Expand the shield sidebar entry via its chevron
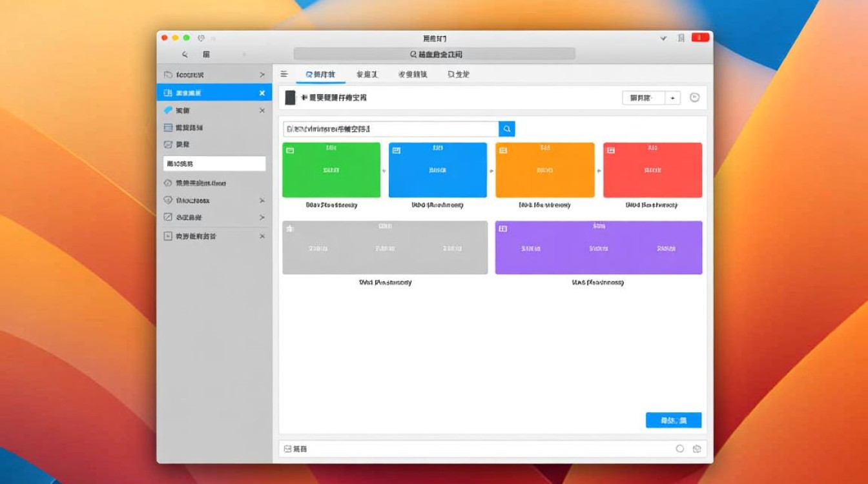868x484 pixels. click(262, 200)
